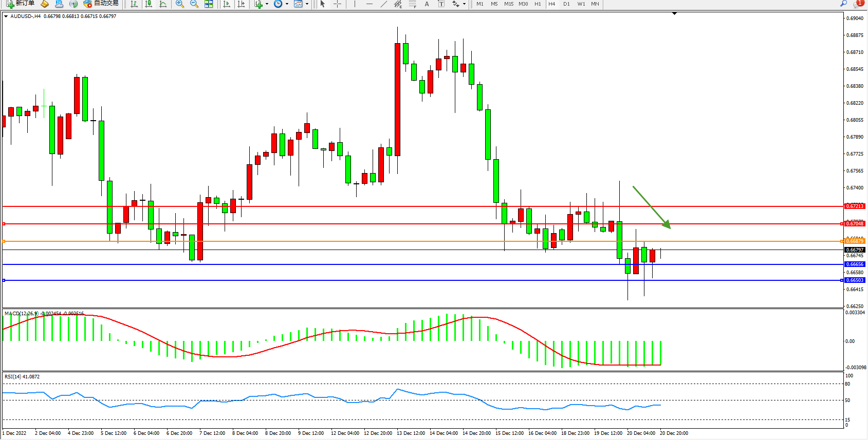
Task: Click the red 0.67213 horizontal line label
Action: click(855, 206)
